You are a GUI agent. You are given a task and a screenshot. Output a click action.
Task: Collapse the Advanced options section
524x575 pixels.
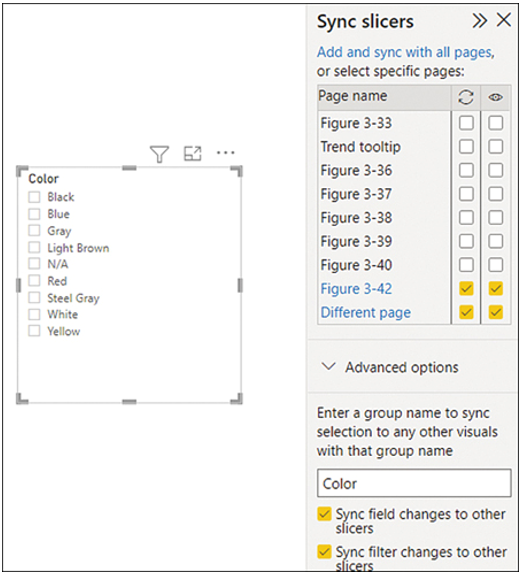pyautogui.click(x=328, y=366)
